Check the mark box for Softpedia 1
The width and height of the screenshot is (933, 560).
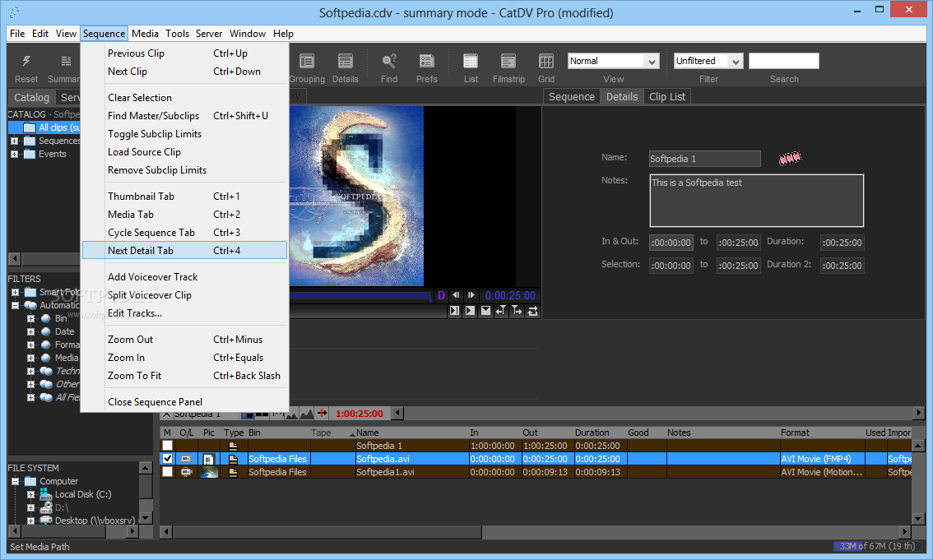pyautogui.click(x=167, y=445)
